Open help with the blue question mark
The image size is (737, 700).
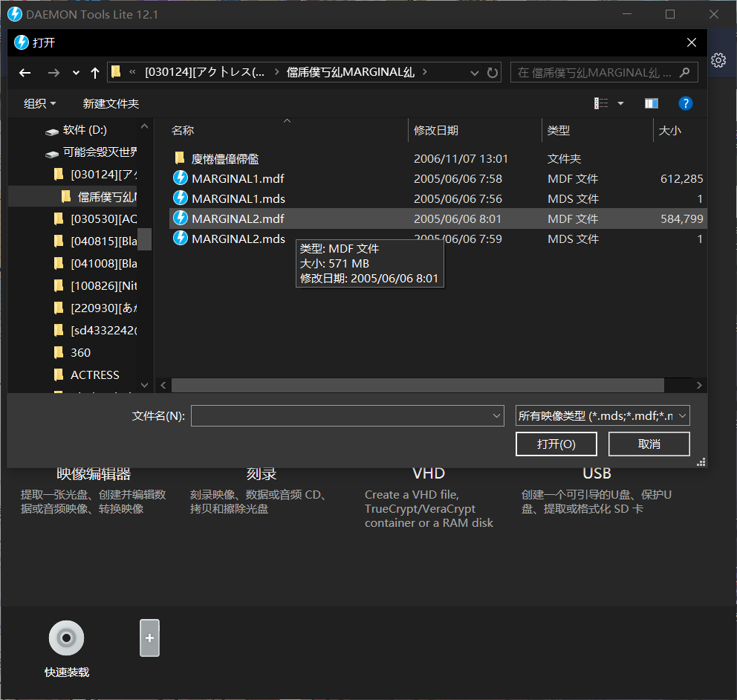(x=685, y=103)
